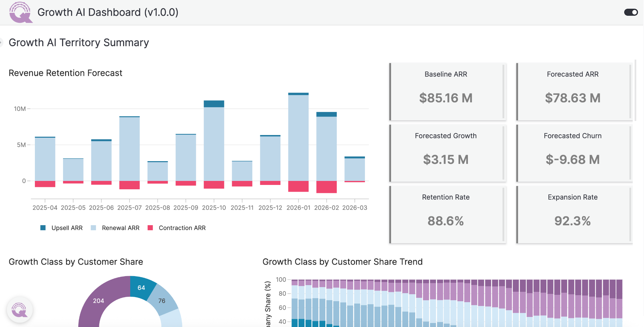Click the Growth Class by Customer Share title
The height and width of the screenshot is (327, 644).
tap(76, 262)
